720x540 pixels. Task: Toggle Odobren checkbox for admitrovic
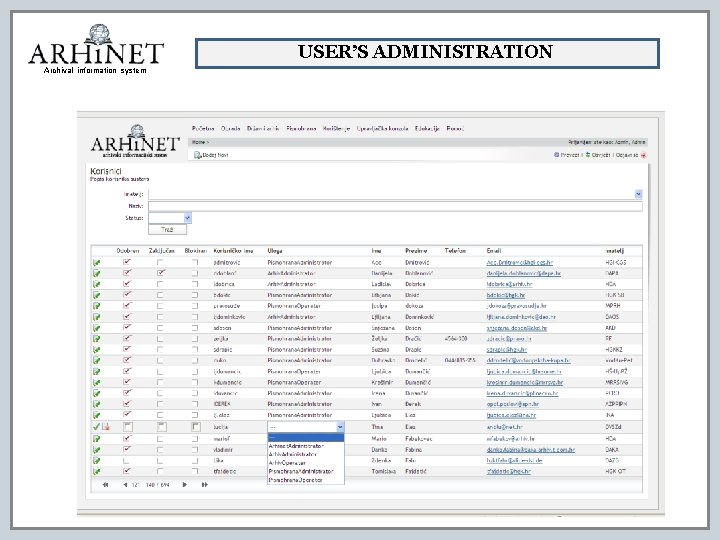127,262
